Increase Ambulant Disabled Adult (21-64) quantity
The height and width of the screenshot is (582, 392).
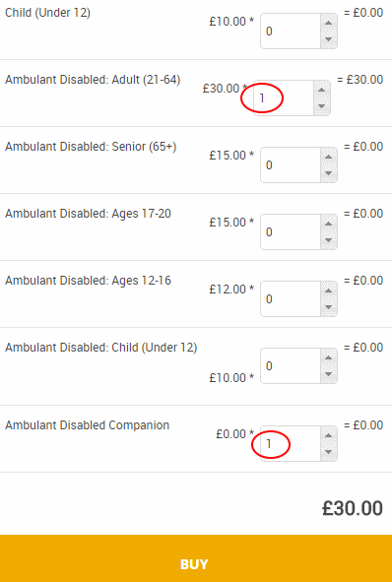tap(322, 90)
